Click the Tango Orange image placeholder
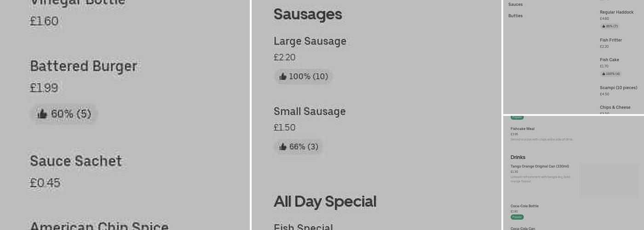This screenshot has width=644, height=230. pyautogui.click(x=609, y=181)
